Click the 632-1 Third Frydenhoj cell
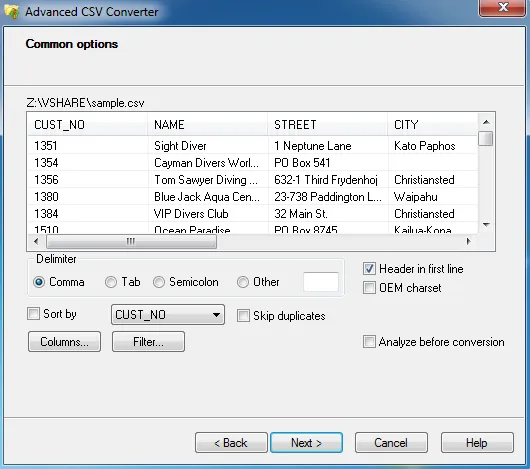The height and width of the screenshot is (469, 530). (x=327, y=179)
